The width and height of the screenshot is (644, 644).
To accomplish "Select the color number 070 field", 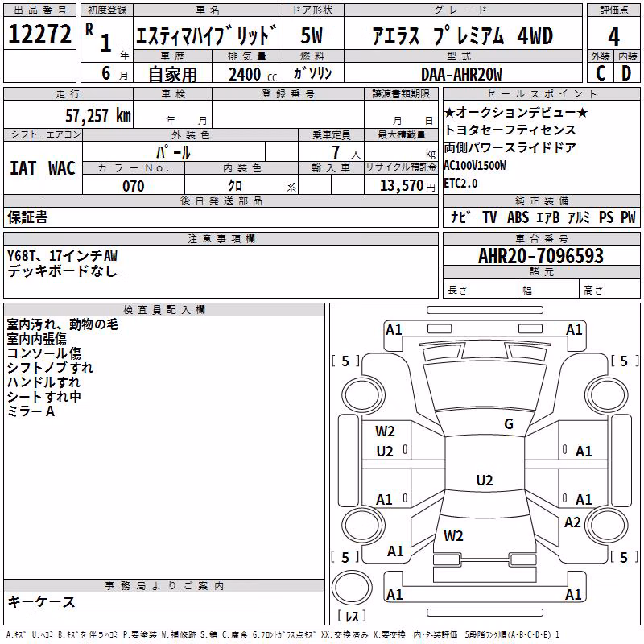I will pos(134,186).
